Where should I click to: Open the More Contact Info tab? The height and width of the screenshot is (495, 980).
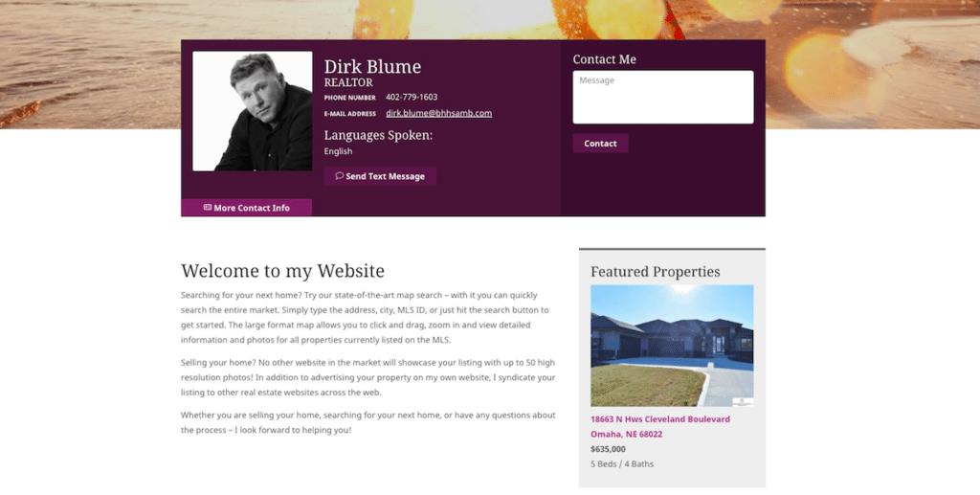tap(246, 208)
